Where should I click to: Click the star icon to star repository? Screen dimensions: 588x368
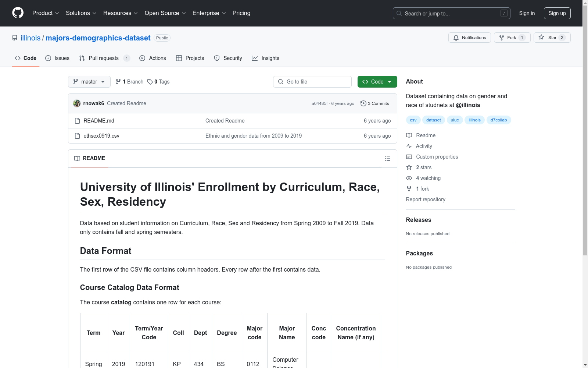(541, 37)
